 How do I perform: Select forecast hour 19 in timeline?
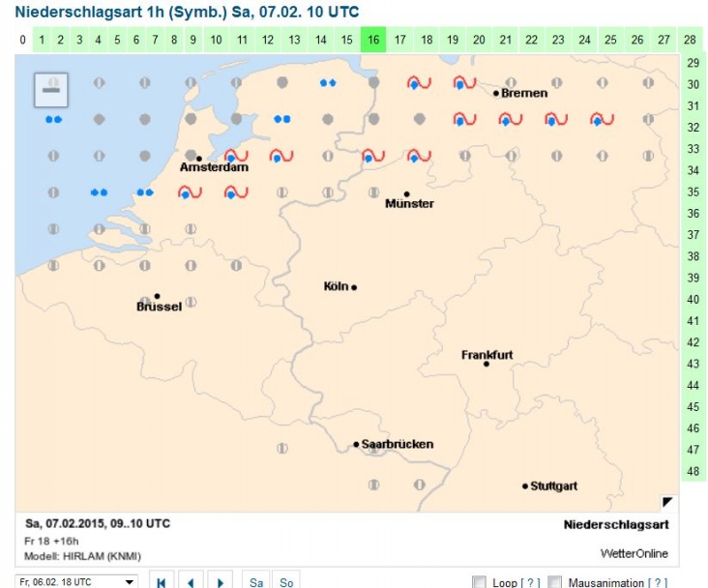coord(453,40)
